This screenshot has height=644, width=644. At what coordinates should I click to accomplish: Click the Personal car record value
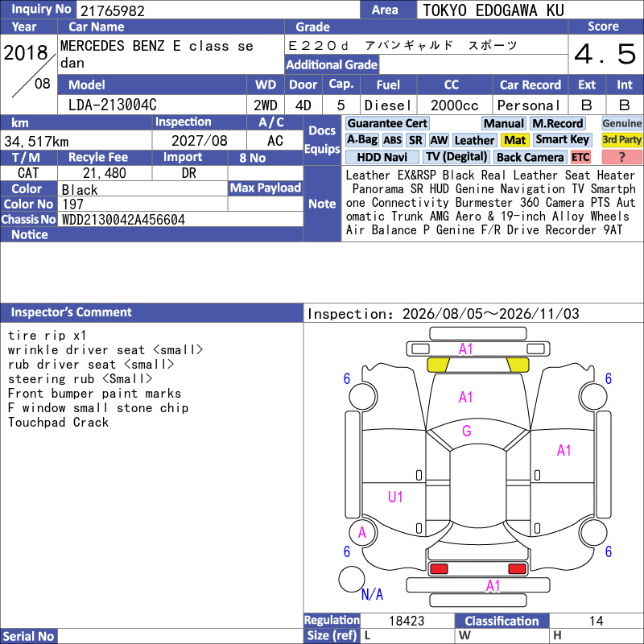point(529,105)
